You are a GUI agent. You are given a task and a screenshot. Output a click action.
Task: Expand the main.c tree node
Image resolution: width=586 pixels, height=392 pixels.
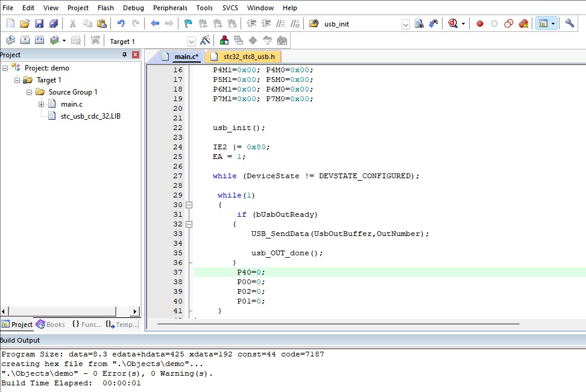[41, 104]
